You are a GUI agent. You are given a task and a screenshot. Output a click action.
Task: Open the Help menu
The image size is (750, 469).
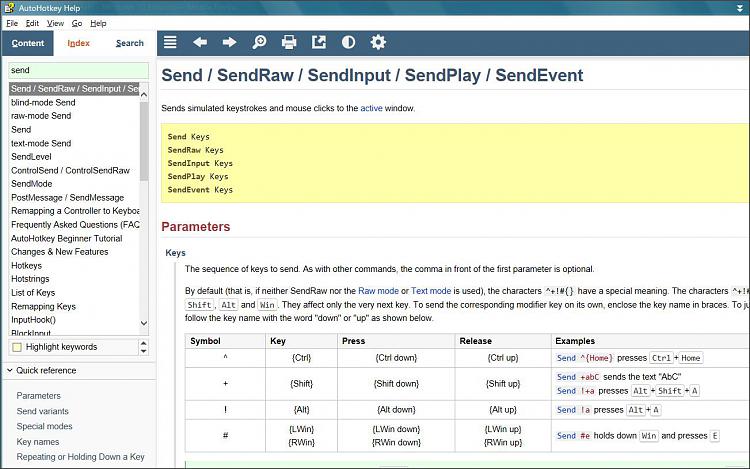(x=98, y=23)
